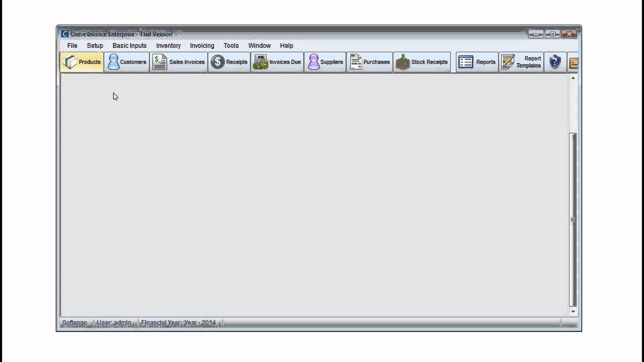Image resolution: width=644 pixels, height=362 pixels.
Task: Maximize the Crave Invoice window
Action: click(552, 34)
